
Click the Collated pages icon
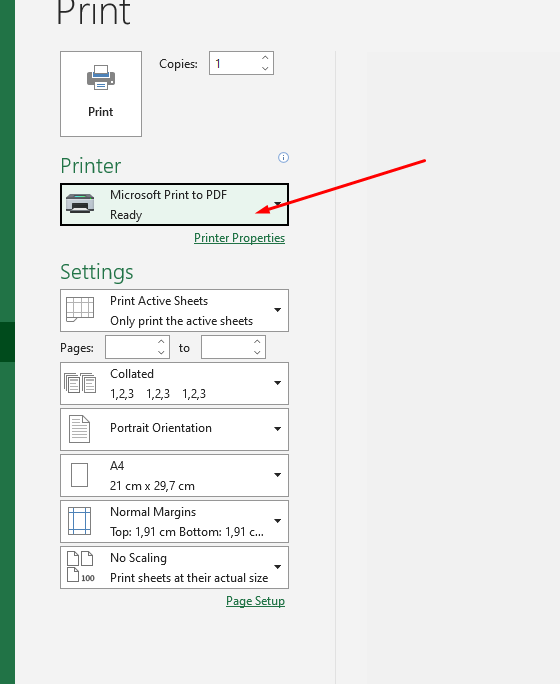click(x=80, y=383)
